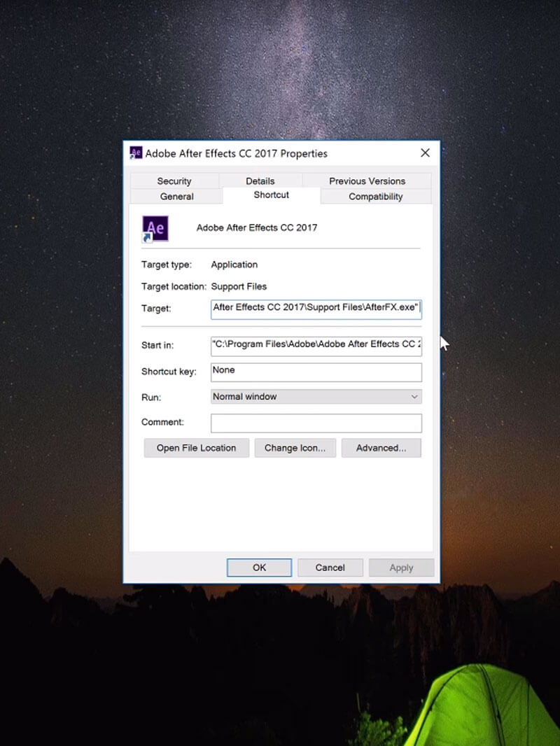This screenshot has height=746, width=560.
Task: Open the Advanced shortcut options
Action: (381, 448)
